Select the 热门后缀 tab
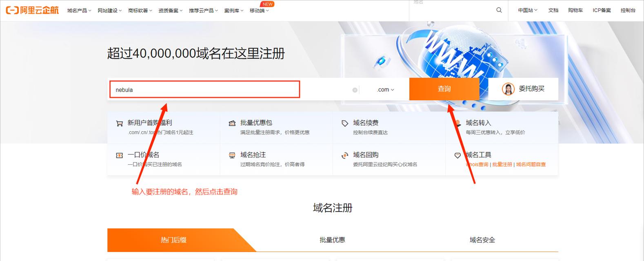The image size is (644, 261). point(173,240)
